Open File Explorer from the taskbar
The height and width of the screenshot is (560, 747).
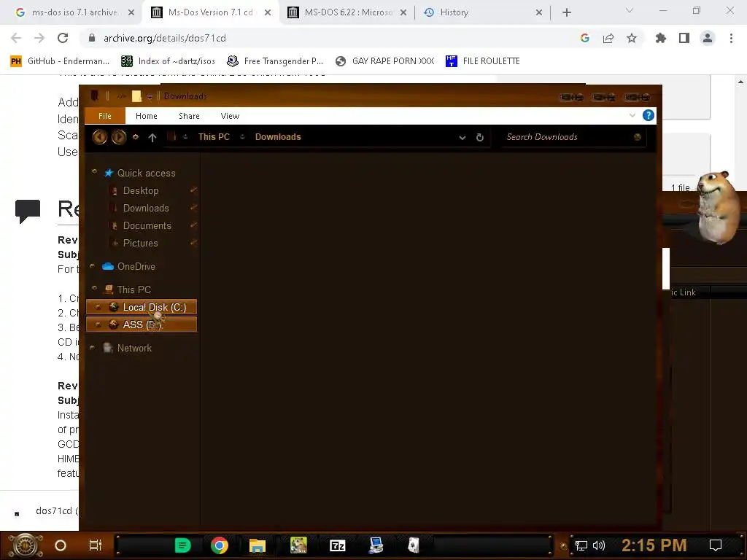[258, 545]
